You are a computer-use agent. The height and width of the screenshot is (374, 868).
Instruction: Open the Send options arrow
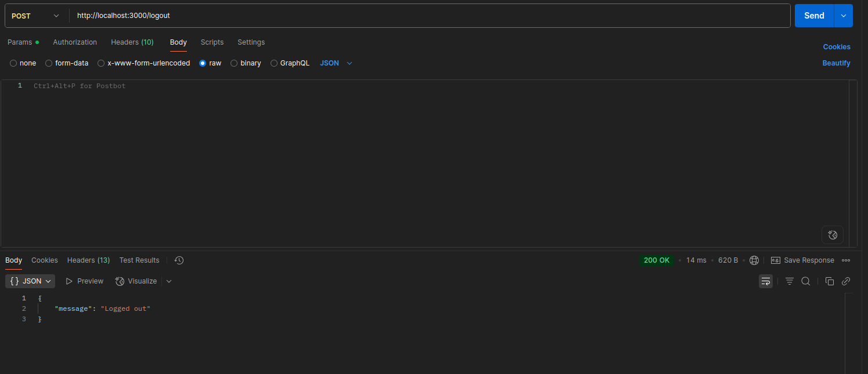(x=844, y=16)
